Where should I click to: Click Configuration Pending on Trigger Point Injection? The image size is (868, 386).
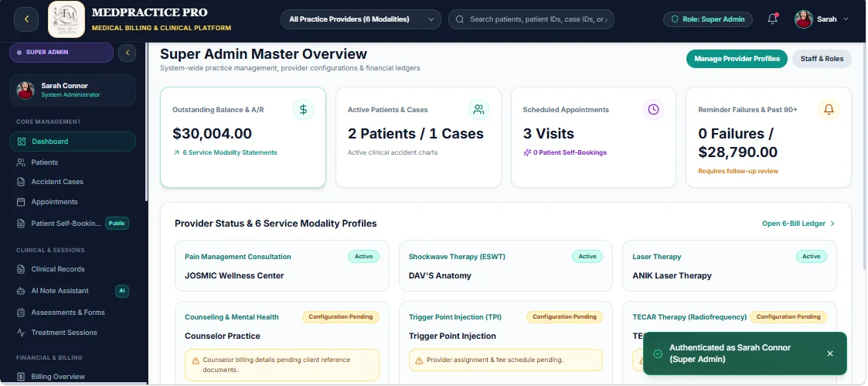click(x=565, y=317)
